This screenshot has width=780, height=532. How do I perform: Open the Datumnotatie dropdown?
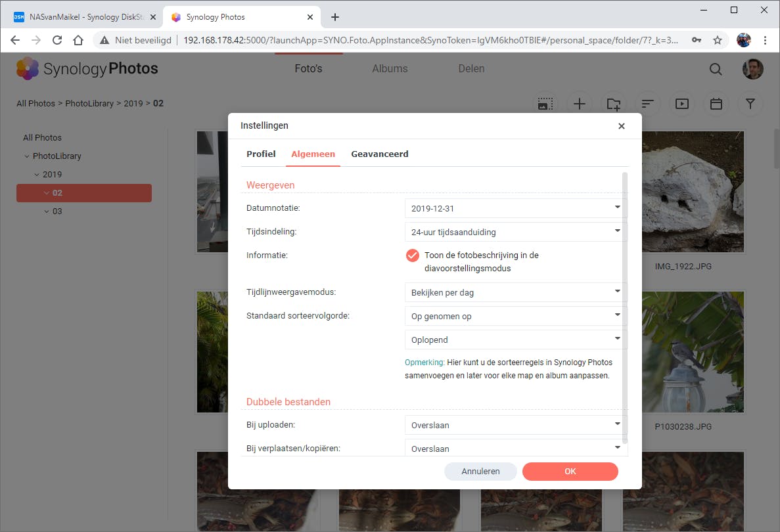(x=515, y=208)
